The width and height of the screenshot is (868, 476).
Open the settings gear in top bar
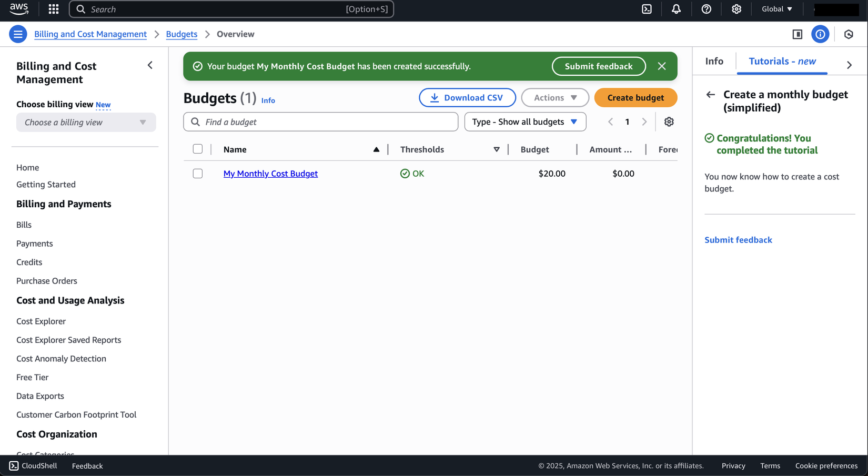[x=736, y=9]
